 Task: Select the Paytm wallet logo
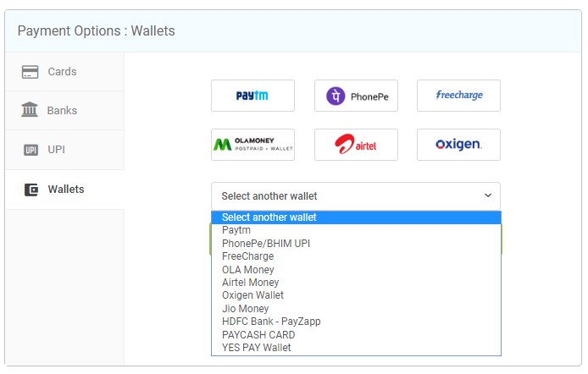click(252, 96)
